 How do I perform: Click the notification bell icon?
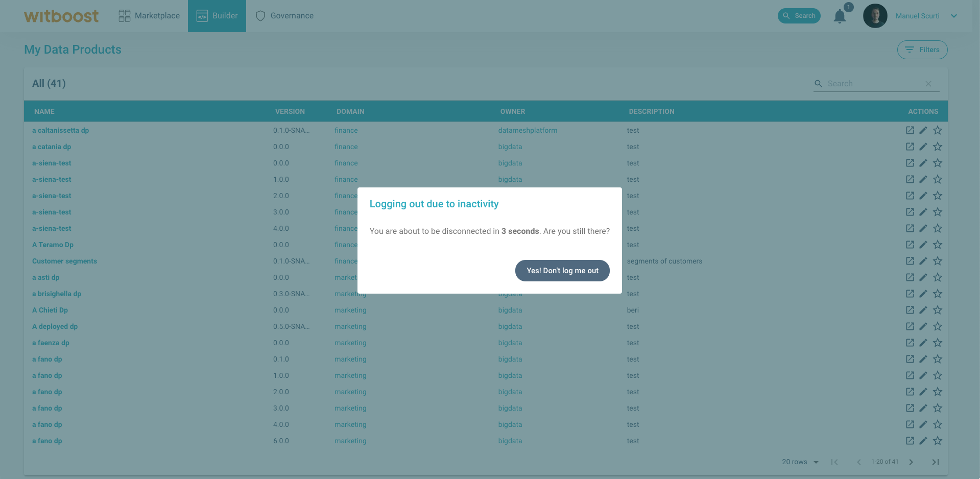[839, 16]
